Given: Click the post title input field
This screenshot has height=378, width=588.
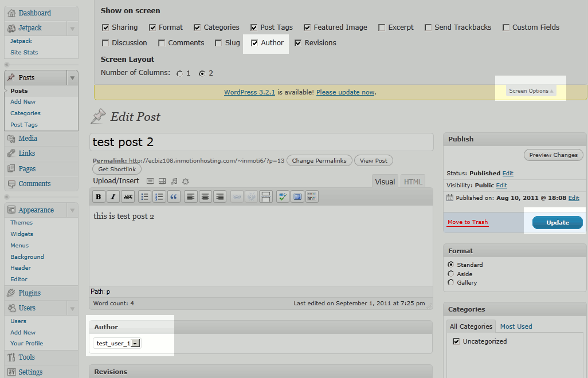Looking at the screenshot, I should 261,142.
